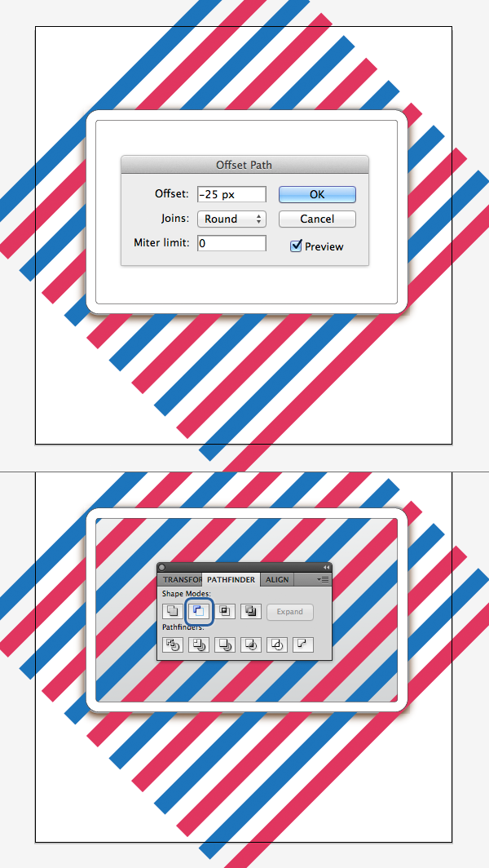Cancel the Offset Path dialog
489x868 pixels.
coord(317,219)
